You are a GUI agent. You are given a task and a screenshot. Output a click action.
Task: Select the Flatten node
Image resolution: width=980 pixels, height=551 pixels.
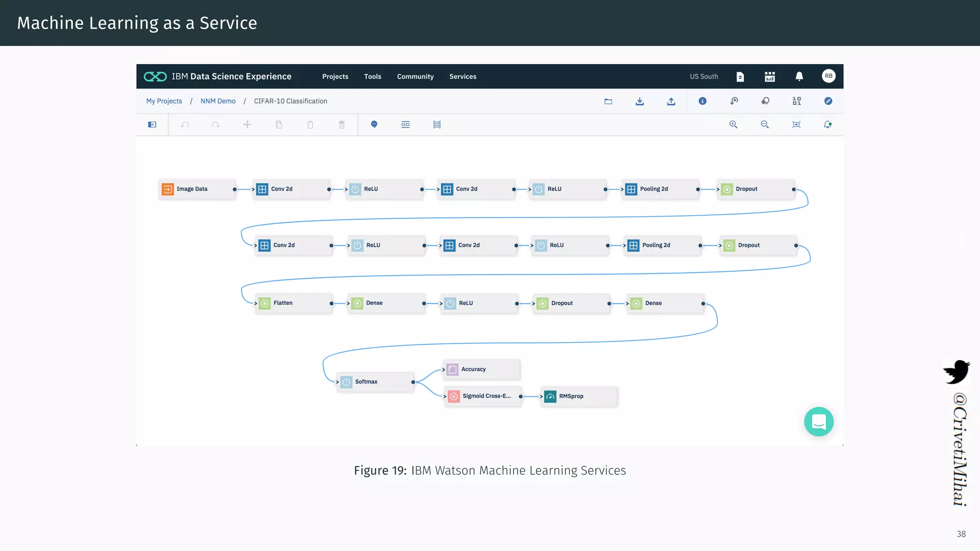(294, 303)
